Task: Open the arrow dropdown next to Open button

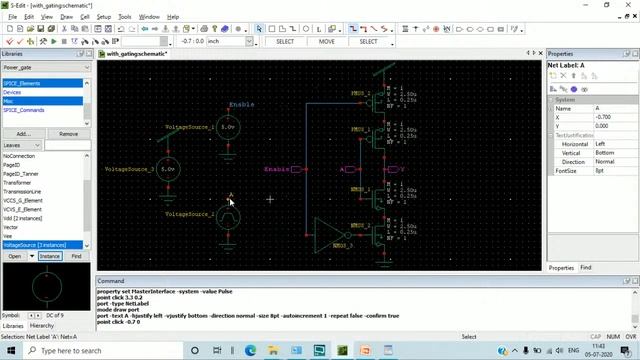Action: click(x=31, y=256)
